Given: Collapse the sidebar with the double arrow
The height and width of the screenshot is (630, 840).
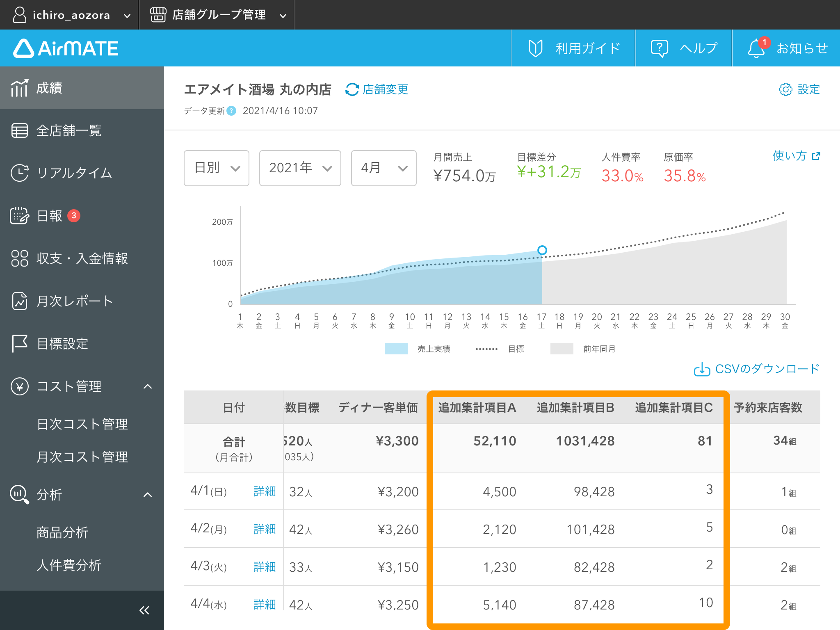Looking at the screenshot, I should [144, 610].
